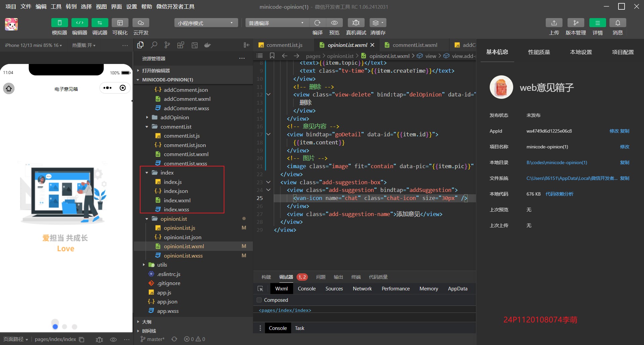
Task: Switch to commentList.wxml editor tab
Action: (415, 45)
